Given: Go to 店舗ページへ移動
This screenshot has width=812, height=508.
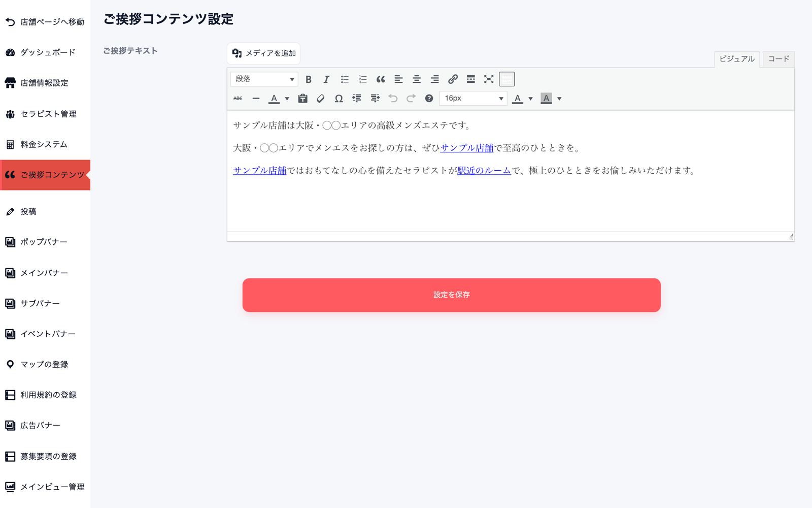Looking at the screenshot, I should point(45,22).
